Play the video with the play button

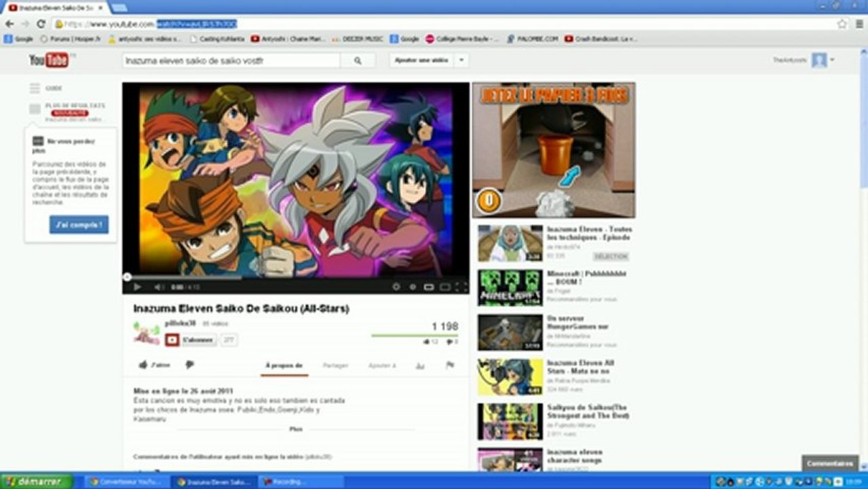pos(136,287)
